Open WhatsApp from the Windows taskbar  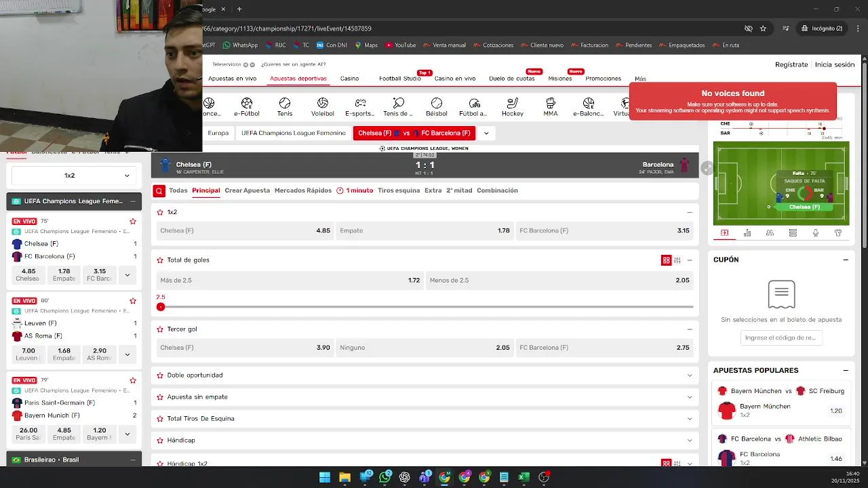click(x=385, y=477)
